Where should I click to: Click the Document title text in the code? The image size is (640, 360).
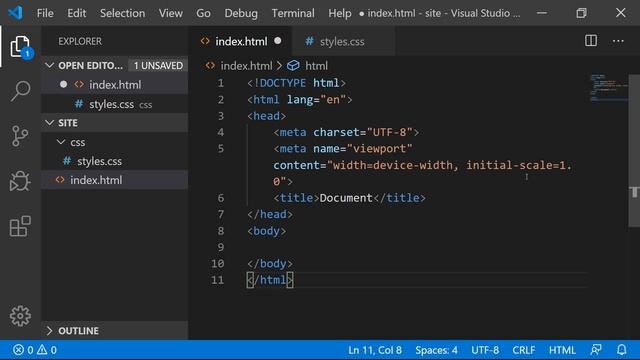coord(346,198)
